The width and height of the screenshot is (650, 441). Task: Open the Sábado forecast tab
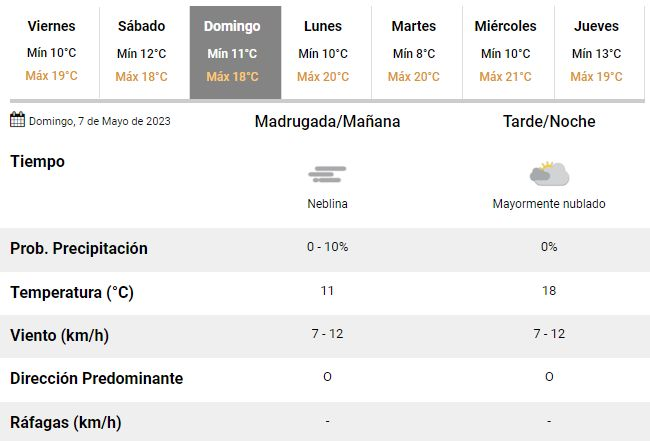click(x=141, y=51)
